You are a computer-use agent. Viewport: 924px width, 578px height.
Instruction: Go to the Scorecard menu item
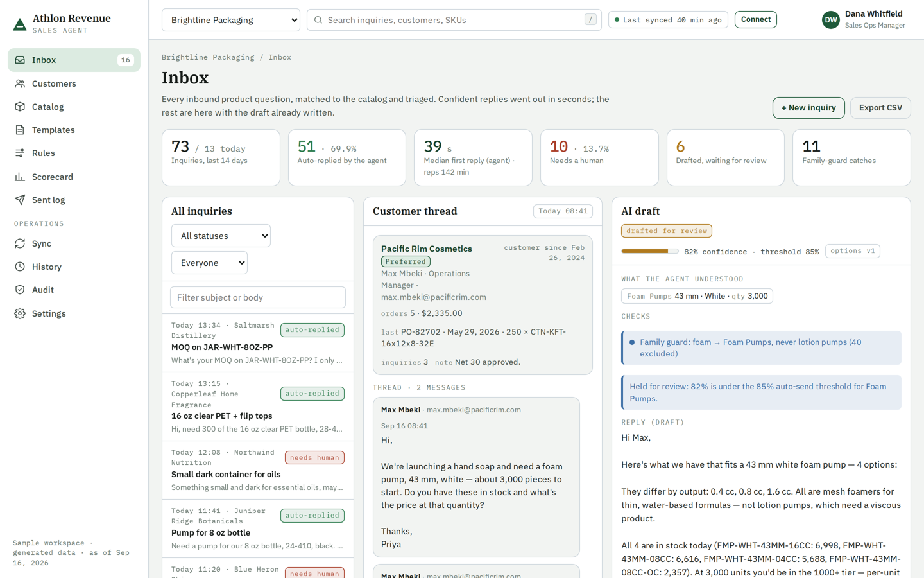click(x=74, y=177)
